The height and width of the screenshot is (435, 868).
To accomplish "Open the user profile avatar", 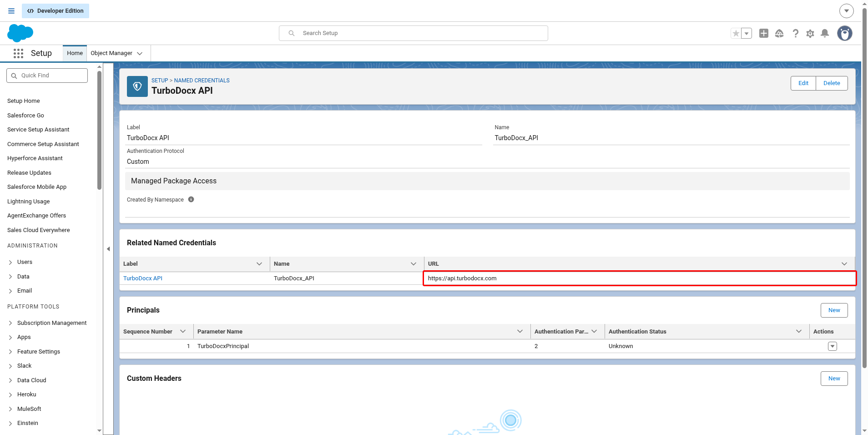I will coord(845,33).
